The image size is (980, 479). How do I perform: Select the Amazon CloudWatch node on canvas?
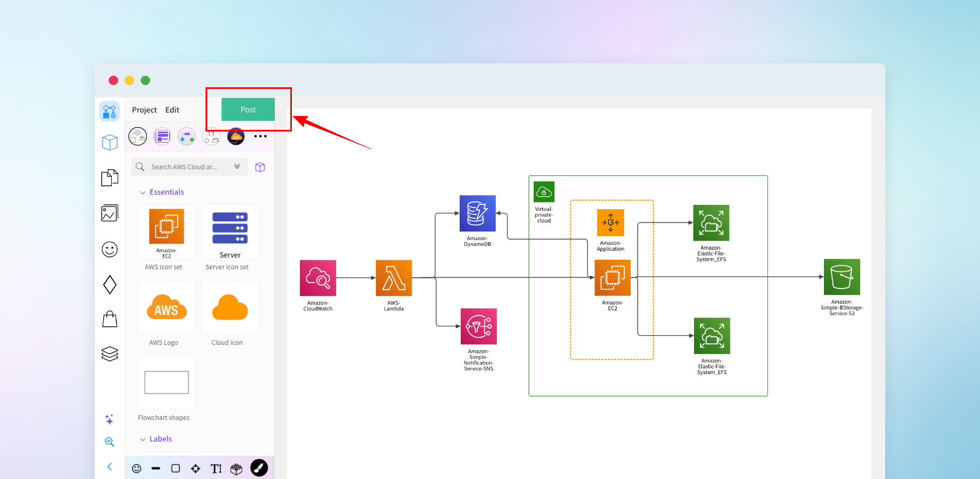pos(318,278)
